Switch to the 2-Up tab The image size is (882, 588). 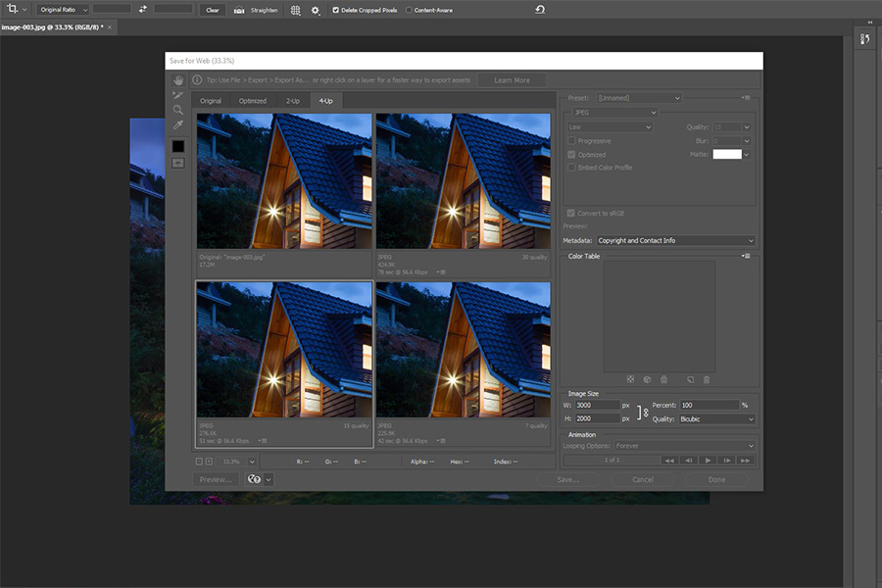pyautogui.click(x=292, y=101)
